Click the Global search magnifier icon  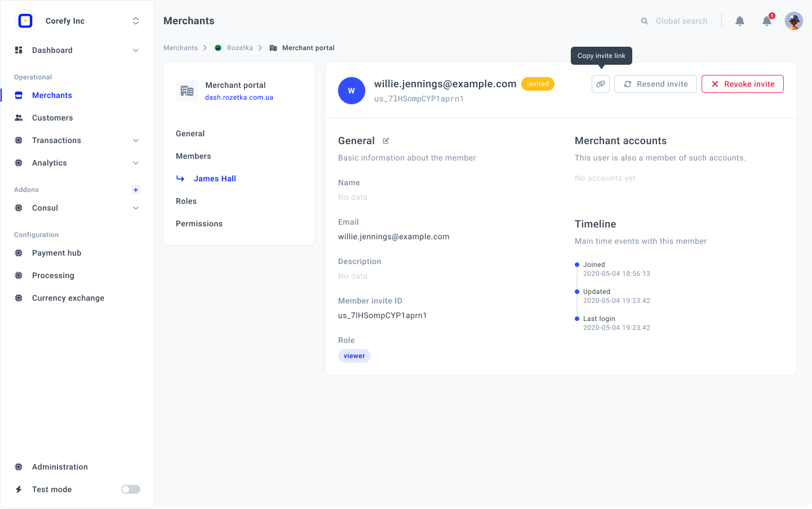coord(645,21)
